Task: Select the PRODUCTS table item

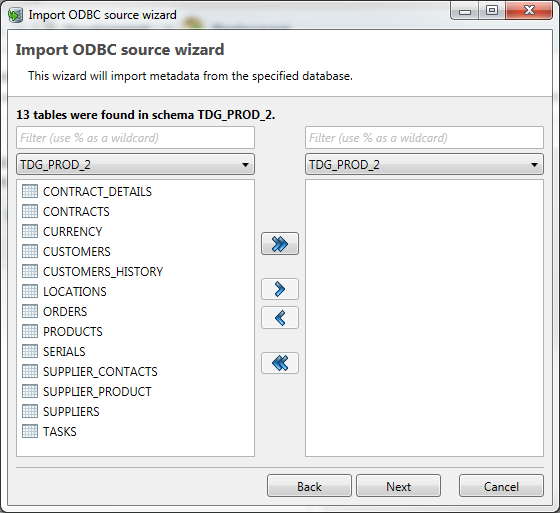Action: click(72, 332)
